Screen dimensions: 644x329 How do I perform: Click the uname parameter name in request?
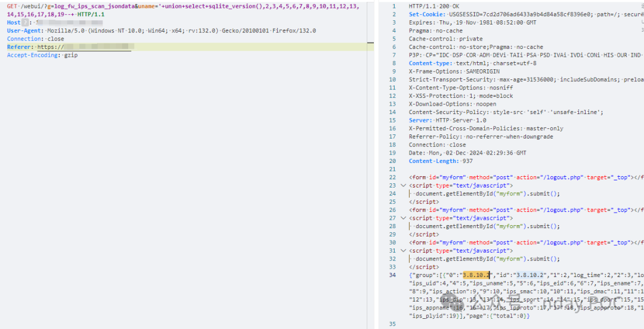click(146, 6)
